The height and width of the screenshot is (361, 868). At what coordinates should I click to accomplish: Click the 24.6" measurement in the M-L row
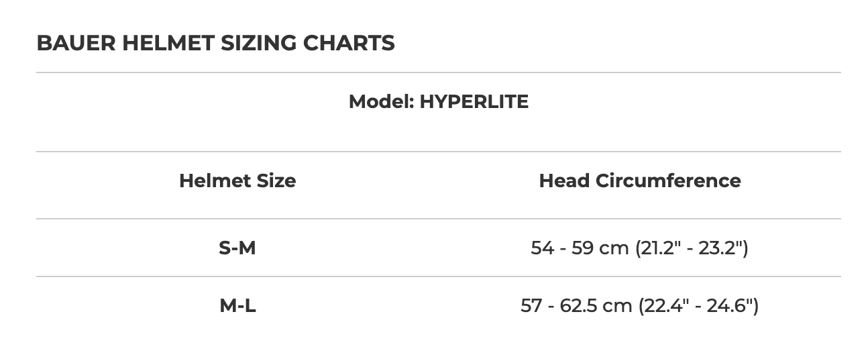pyautogui.click(x=730, y=306)
